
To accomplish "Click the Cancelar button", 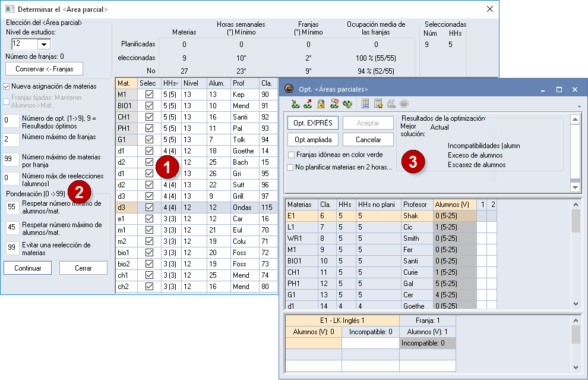I will (x=368, y=140).
